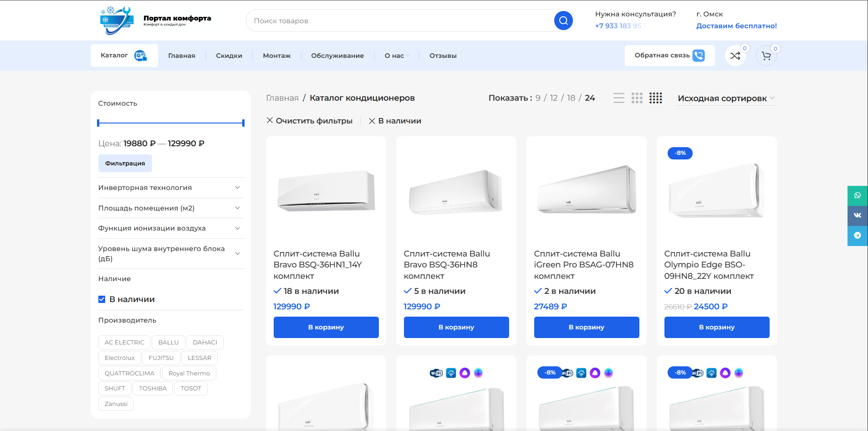Select the BALLU manufacturer tag

click(x=168, y=342)
